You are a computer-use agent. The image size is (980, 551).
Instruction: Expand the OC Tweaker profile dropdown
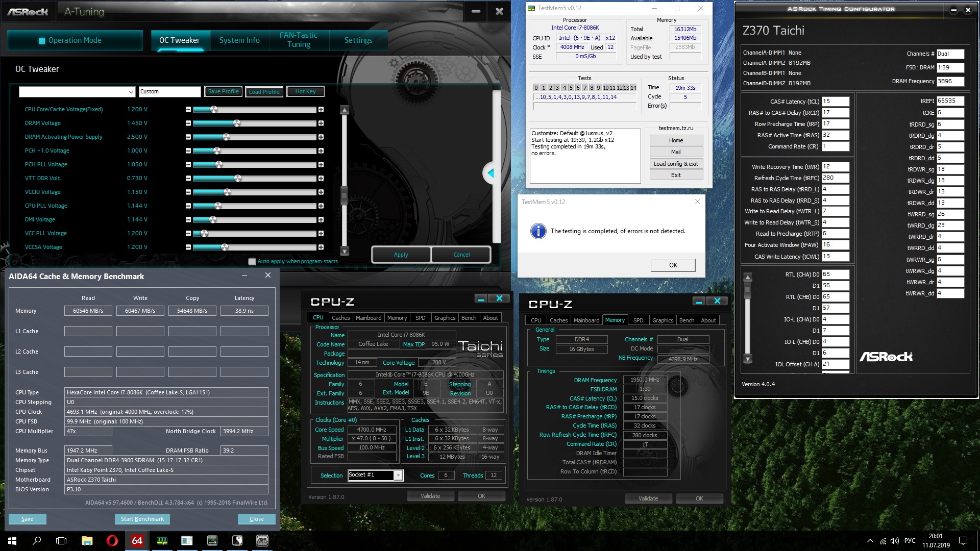[x=131, y=92]
